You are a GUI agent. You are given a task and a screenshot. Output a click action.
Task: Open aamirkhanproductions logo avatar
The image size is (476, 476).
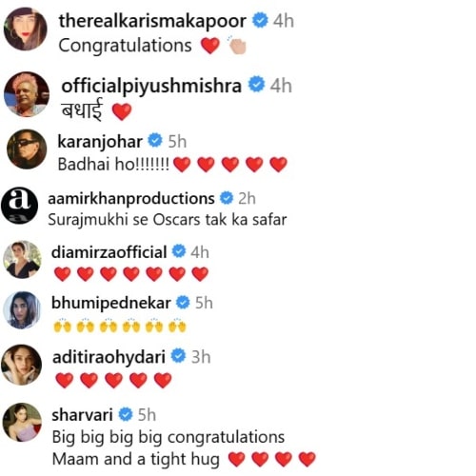click(x=20, y=206)
